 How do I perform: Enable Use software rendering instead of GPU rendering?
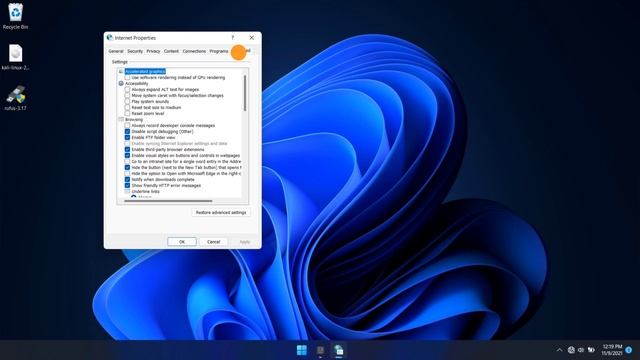(x=127, y=78)
